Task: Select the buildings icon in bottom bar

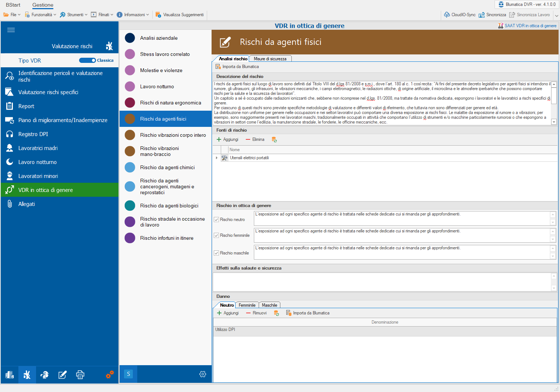Action: pos(10,375)
